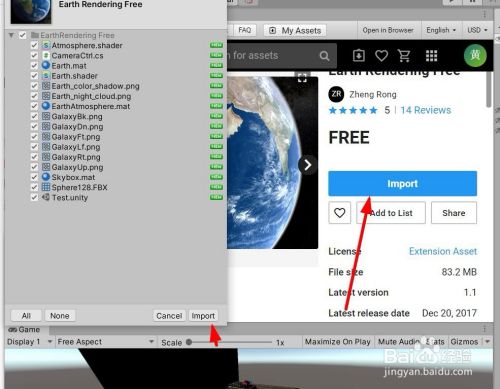Uncheck the Atmosphere.shader checkbox
Viewport: 500px width, 389px height.
tap(34, 45)
